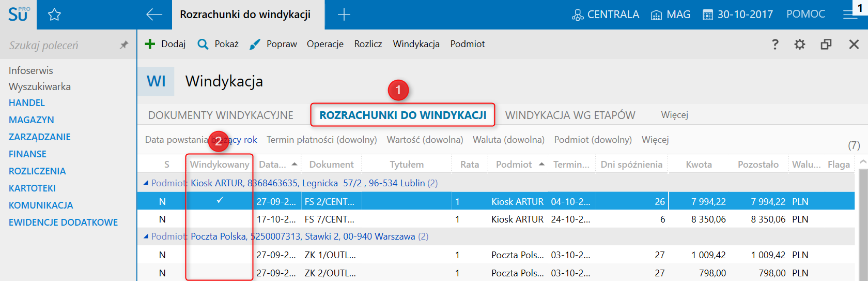Viewport: 868px width, 281px height.
Task: Toggle Windykowany cell for ZK 1/OUTL row
Action: [220, 255]
